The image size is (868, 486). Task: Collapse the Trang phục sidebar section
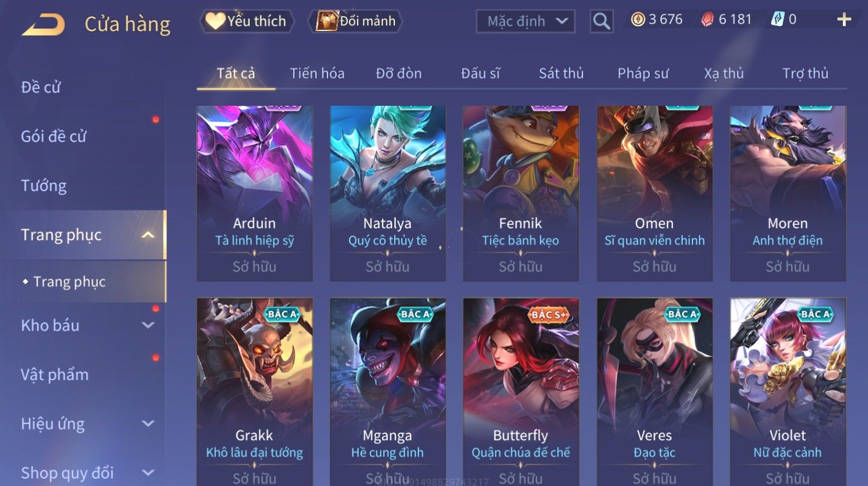(x=148, y=235)
